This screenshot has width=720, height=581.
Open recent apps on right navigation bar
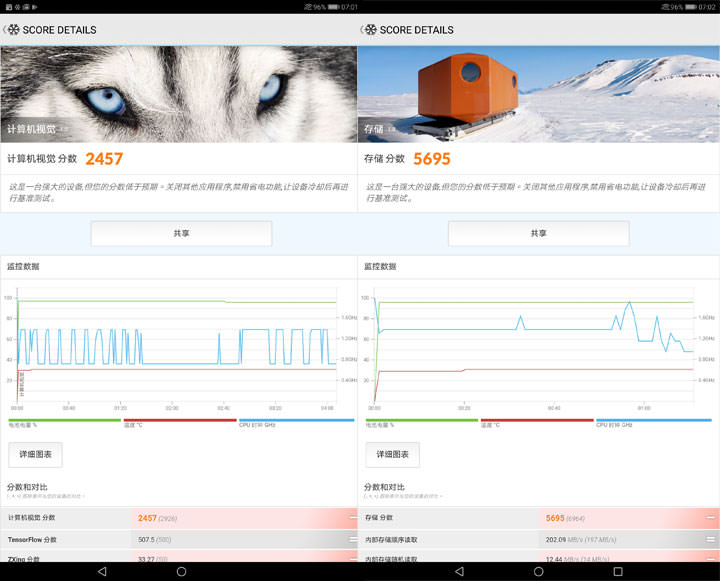point(618,571)
